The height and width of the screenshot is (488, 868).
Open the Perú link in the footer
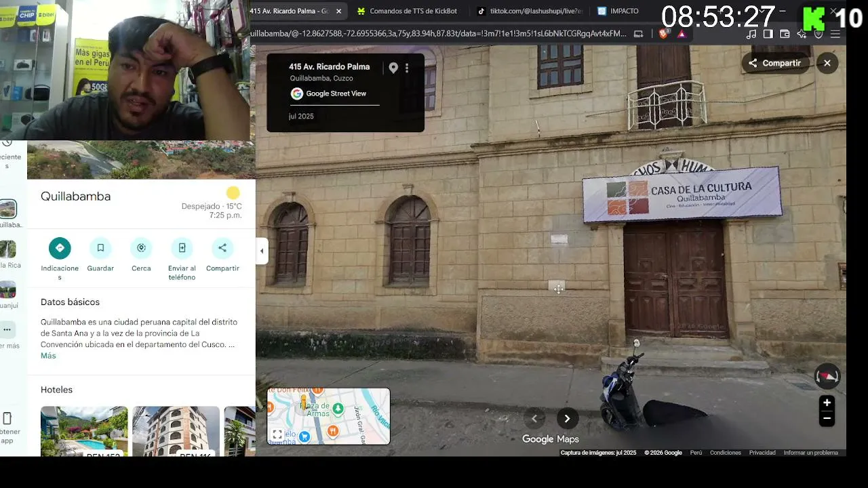[x=696, y=453]
